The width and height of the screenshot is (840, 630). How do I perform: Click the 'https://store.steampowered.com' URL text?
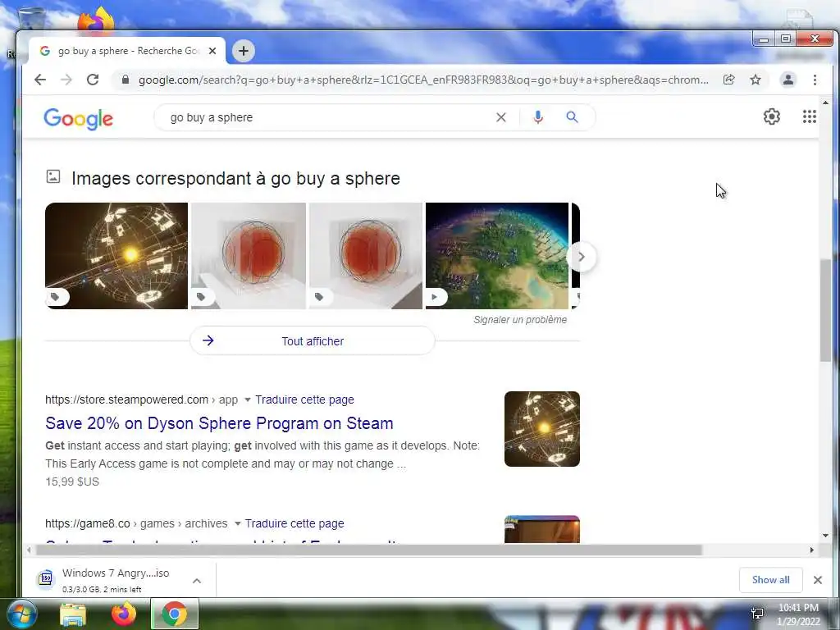point(126,399)
